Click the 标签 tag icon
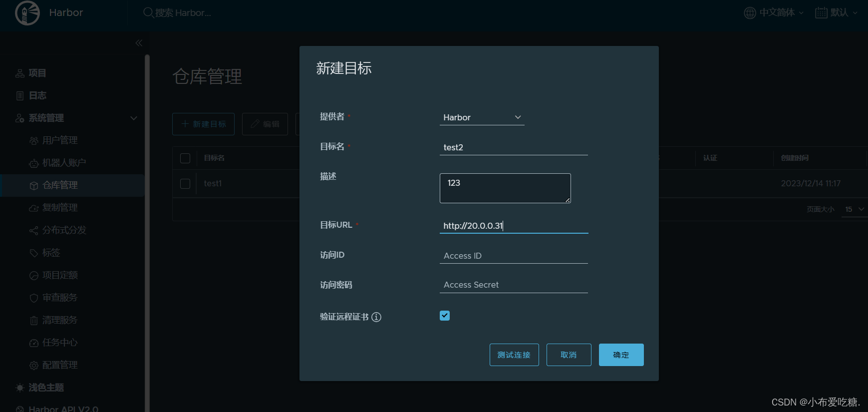The image size is (868, 412). pyautogui.click(x=34, y=253)
